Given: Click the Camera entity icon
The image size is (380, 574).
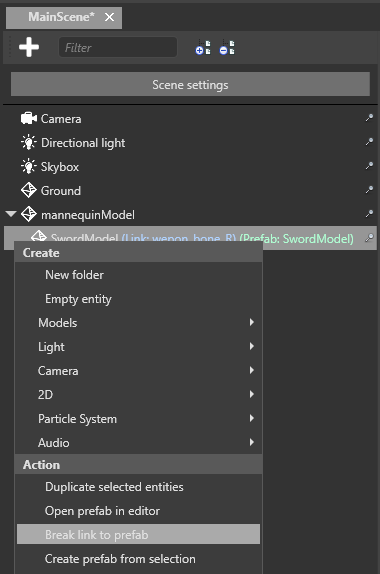Looking at the screenshot, I should [x=29, y=119].
